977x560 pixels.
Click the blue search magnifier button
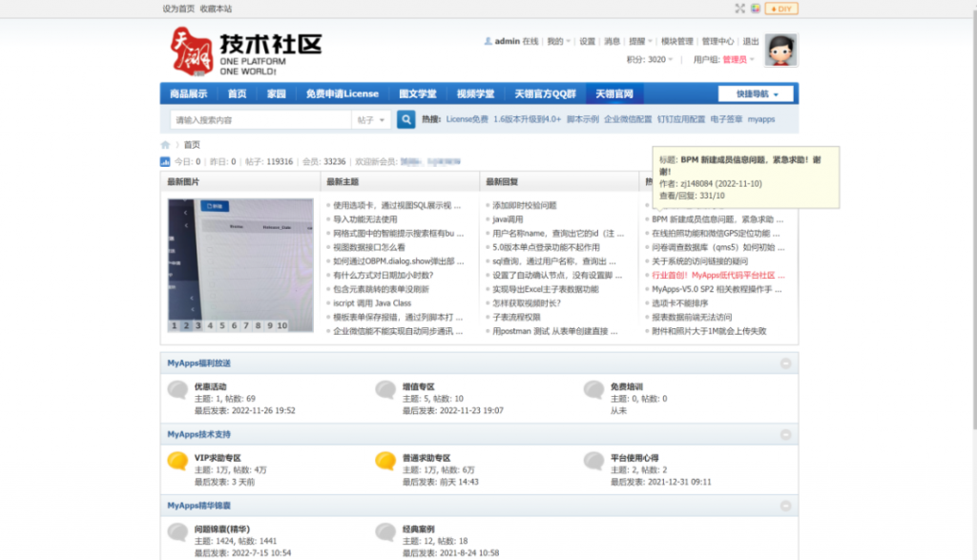pos(406,119)
